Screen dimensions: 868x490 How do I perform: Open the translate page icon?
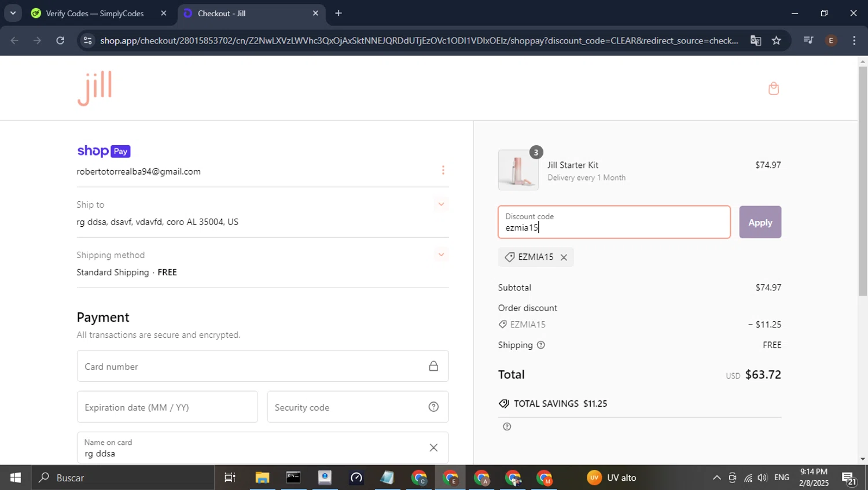[x=756, y=40]
